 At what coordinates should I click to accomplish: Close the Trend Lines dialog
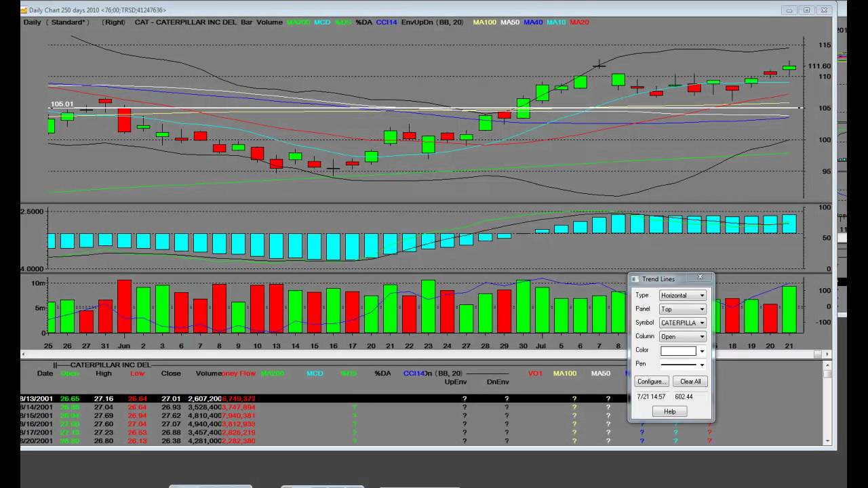pyautogui.click(x=701, y=277)
